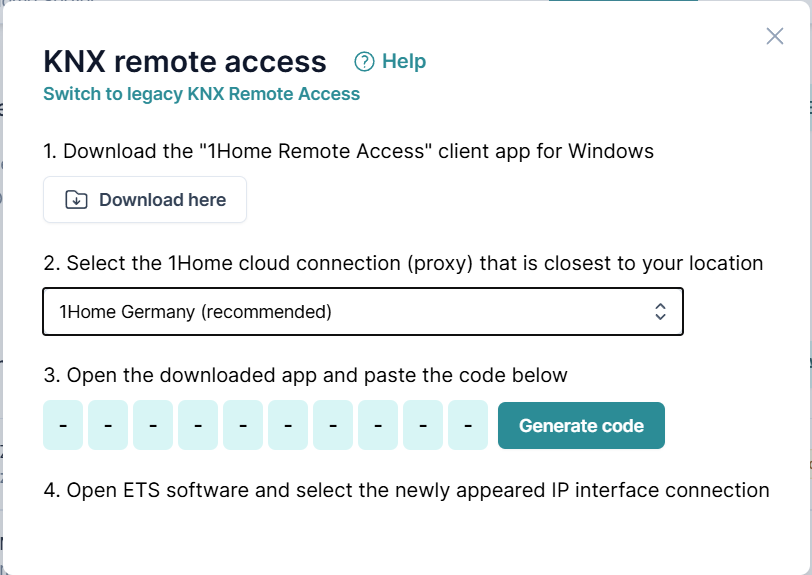Switch to legacy KNX Remote Access

click(201, 94)
